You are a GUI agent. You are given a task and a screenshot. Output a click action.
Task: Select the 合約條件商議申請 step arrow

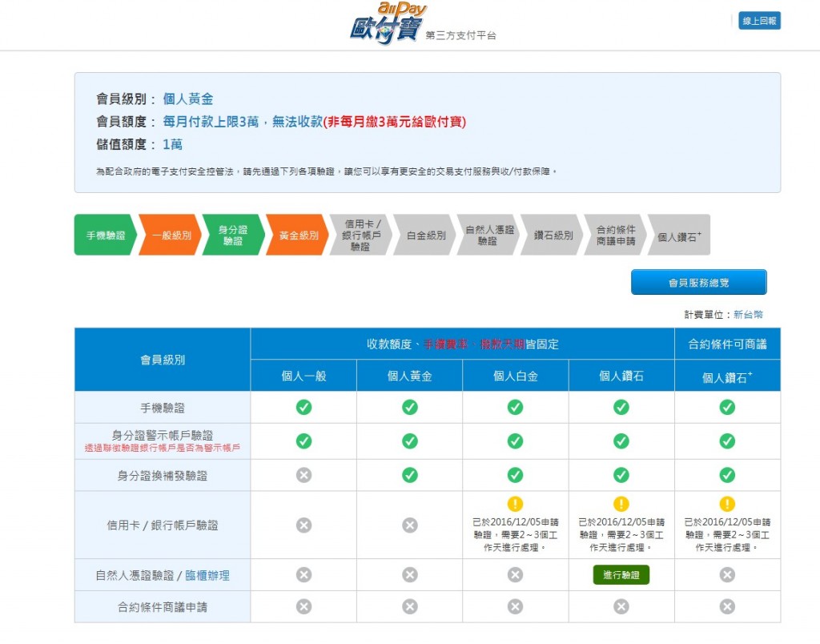point(616,235)
